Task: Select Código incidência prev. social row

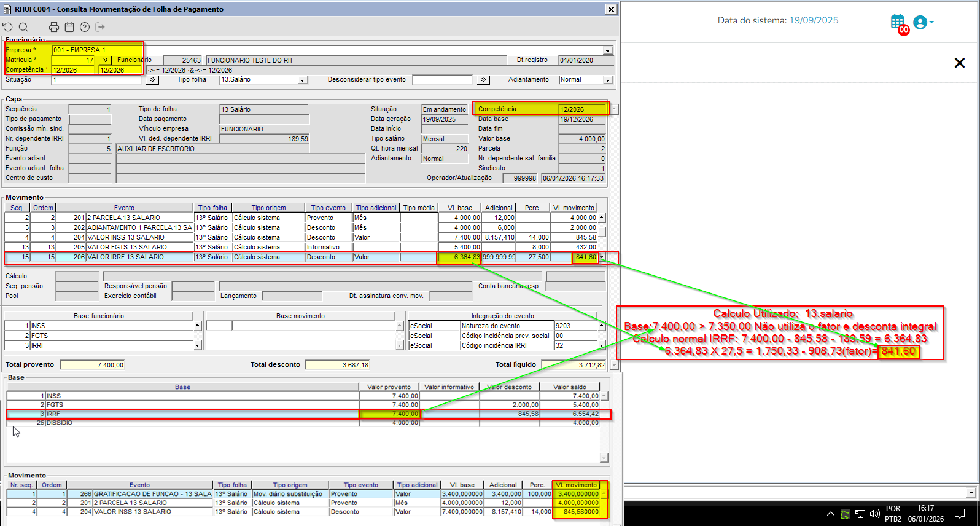Action: (503, 336)
